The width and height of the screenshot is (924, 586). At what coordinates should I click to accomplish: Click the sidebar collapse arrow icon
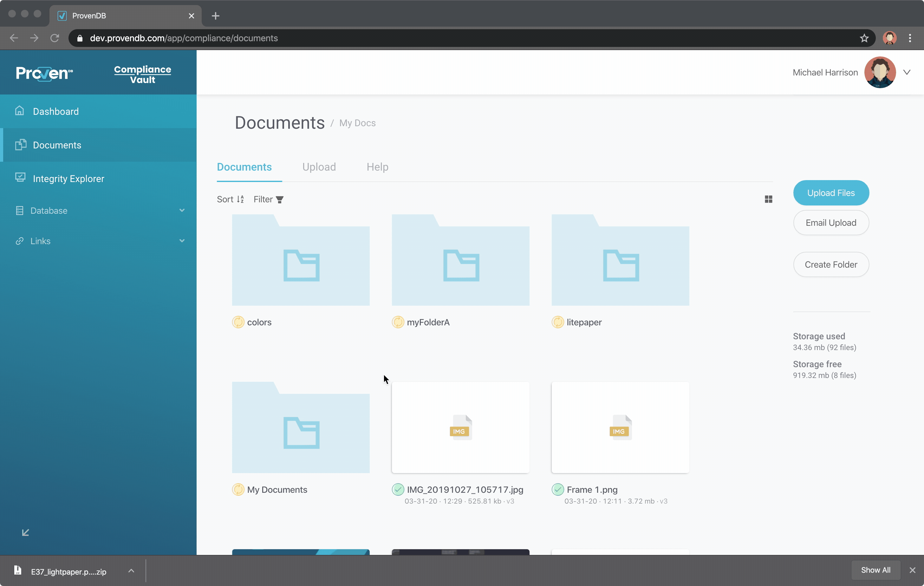(25, 533)
